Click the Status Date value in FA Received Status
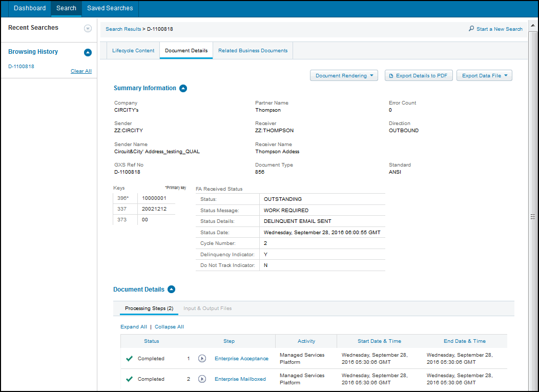Image resolution: width=539 pixels, height=392 pixels. (322, 233)
